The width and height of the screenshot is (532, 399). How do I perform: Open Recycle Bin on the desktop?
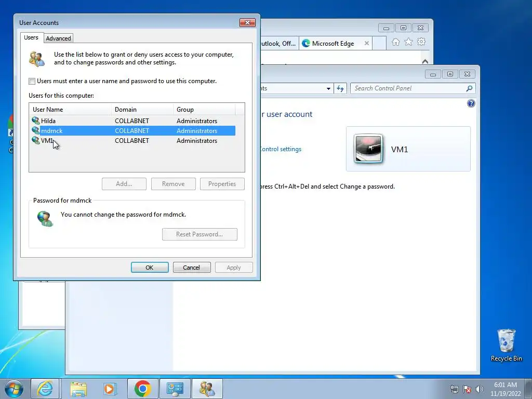[506, 345]
